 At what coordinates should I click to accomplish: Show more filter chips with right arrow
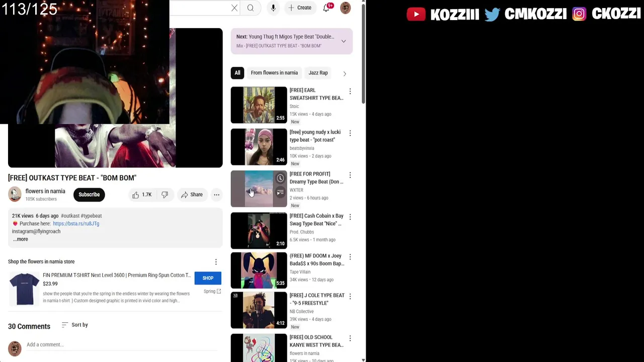tap(345, 73)
